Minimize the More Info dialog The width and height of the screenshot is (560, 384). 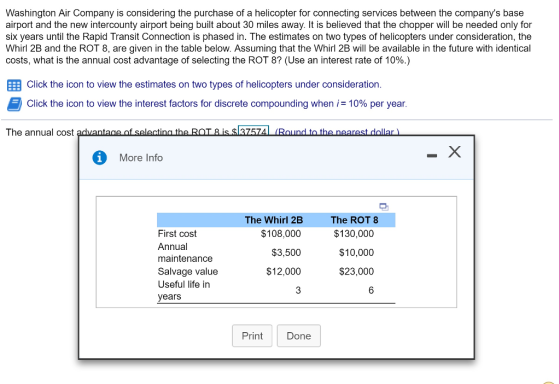pos(432,155)
